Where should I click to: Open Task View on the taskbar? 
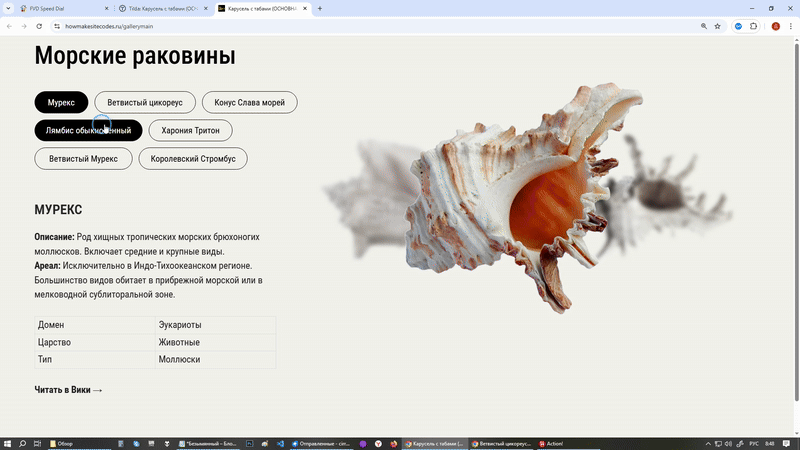[37, 444]
